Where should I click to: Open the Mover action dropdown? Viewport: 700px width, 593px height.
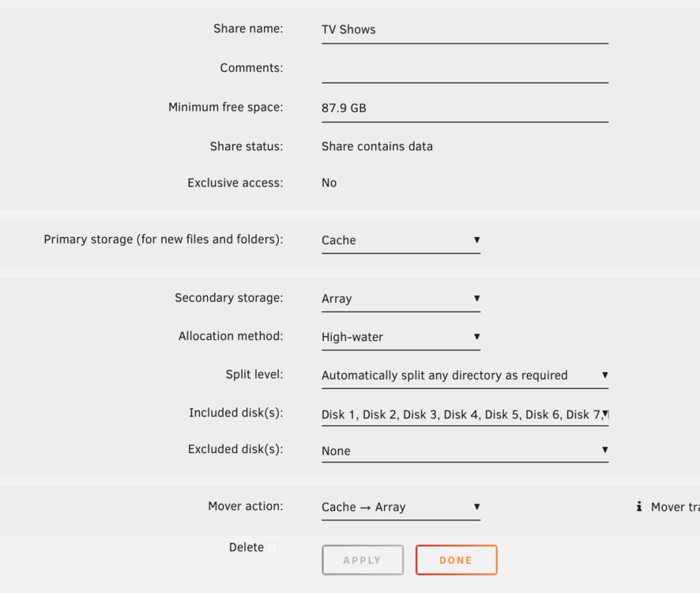pos(401,507)
